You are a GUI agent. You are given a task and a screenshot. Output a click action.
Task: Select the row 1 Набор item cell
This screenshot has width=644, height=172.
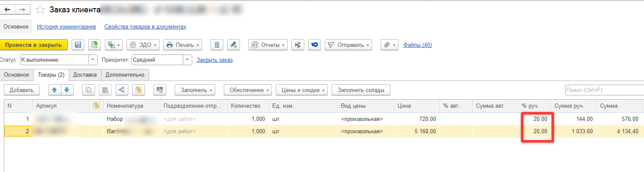pos(132,119)
